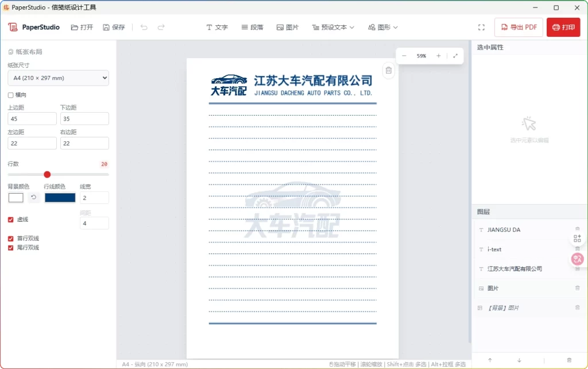Uncheck the 虚线 dashed line option
Image resolution: width=588 pixels, height=369 pixels.
click(x=10, y=219)
